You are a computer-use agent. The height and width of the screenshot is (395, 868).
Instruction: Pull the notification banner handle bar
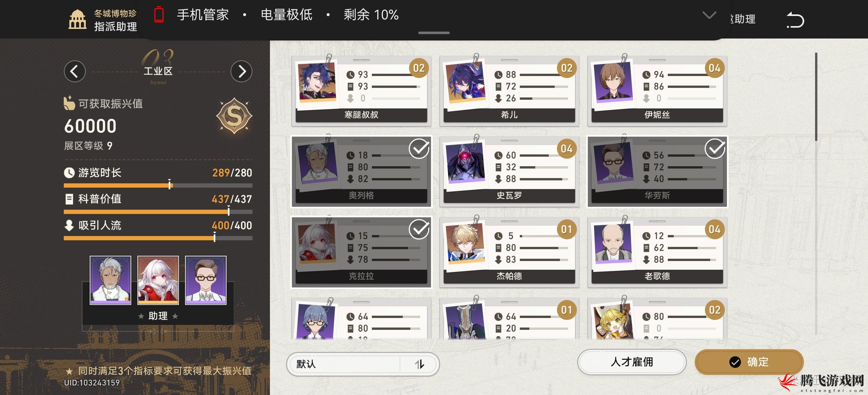click(434, 33)
